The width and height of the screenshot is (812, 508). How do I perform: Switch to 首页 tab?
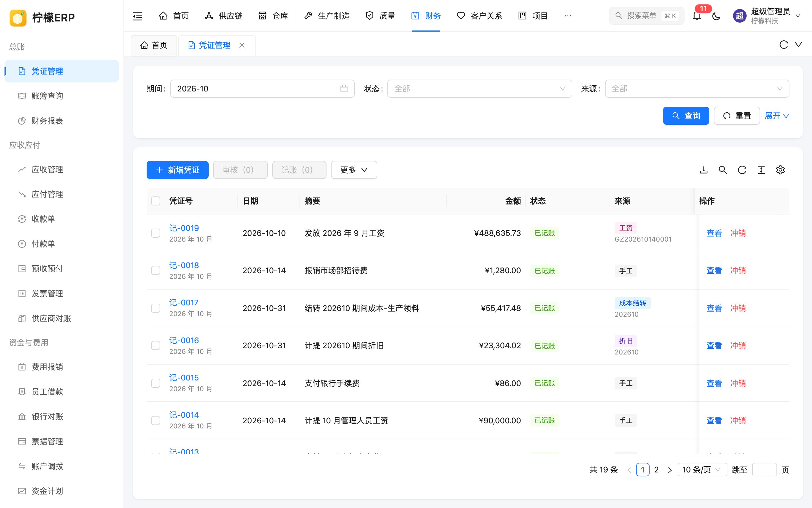tap(154, 45)
